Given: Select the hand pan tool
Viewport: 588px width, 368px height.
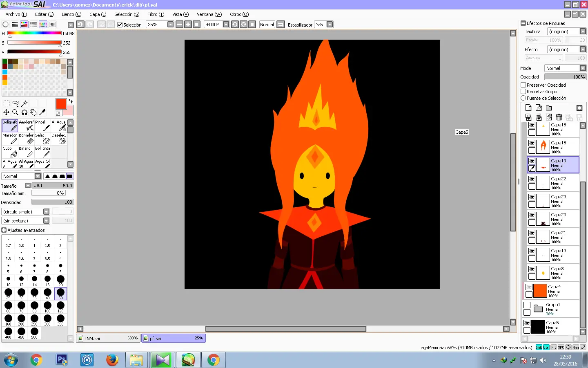Looking at the screenshot, I should click(x=33, y=112).
